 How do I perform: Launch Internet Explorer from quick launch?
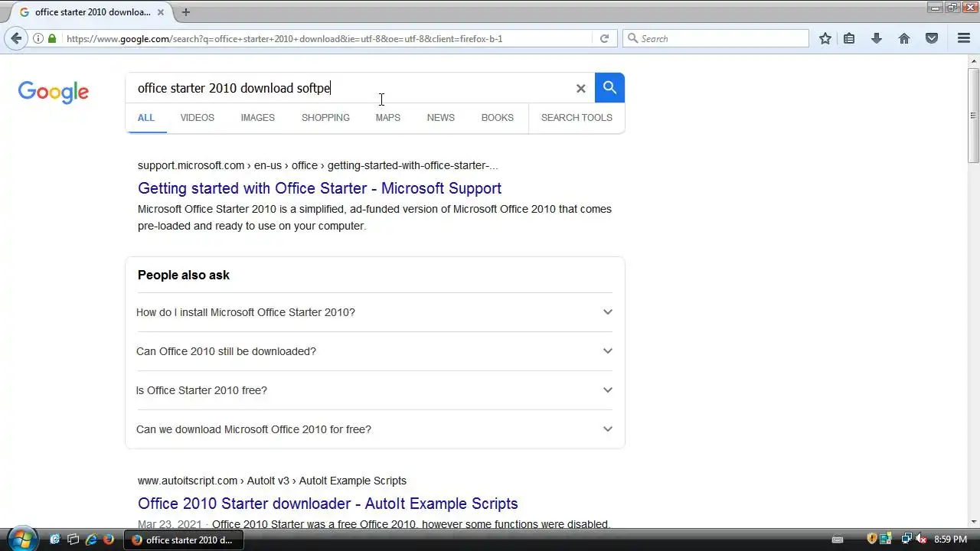pos(91,540)
